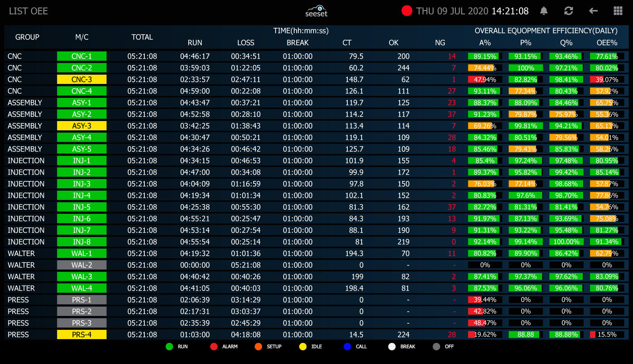
Task: Click the 14:21:08 clock display
Action: tap(510, 11)
